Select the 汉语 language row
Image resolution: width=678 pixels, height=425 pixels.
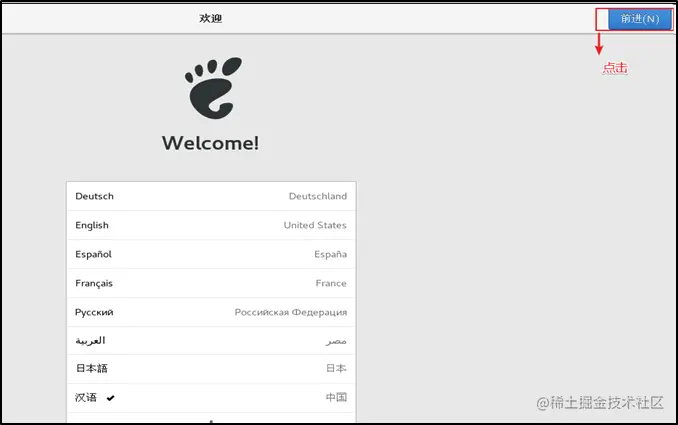(211, 398)
